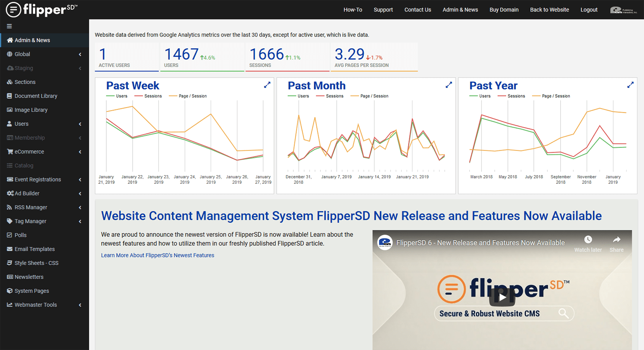The image size is (644, 350).
Task: Expand the Users submenu chevron
Action: point(80,124)
